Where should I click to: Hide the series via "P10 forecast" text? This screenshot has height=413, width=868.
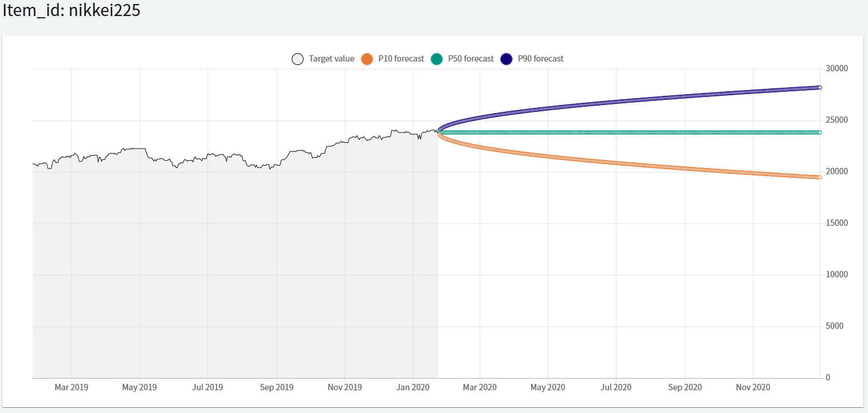[x=401, y=59]
